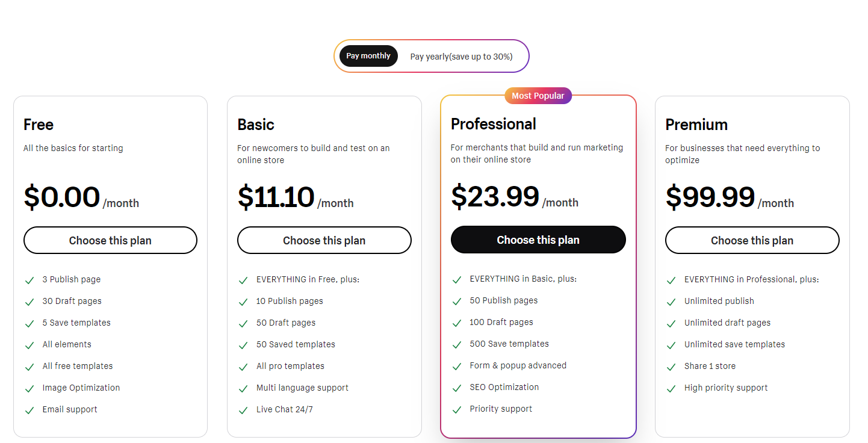The image size is (868, 443).
Task: Click the checkmark beside "SEO Optimization"
Action: pyautogui.click(x=457, y=387)
